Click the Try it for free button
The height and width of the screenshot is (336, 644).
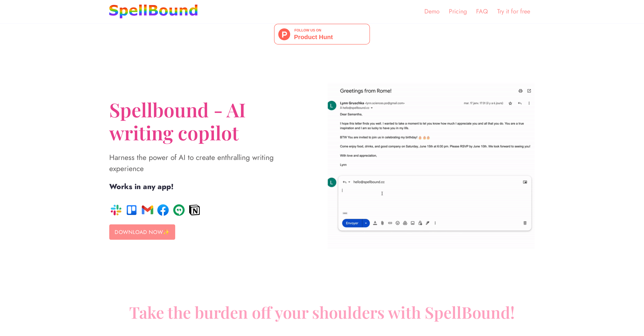pyautogui.click(x=513, y=12)
